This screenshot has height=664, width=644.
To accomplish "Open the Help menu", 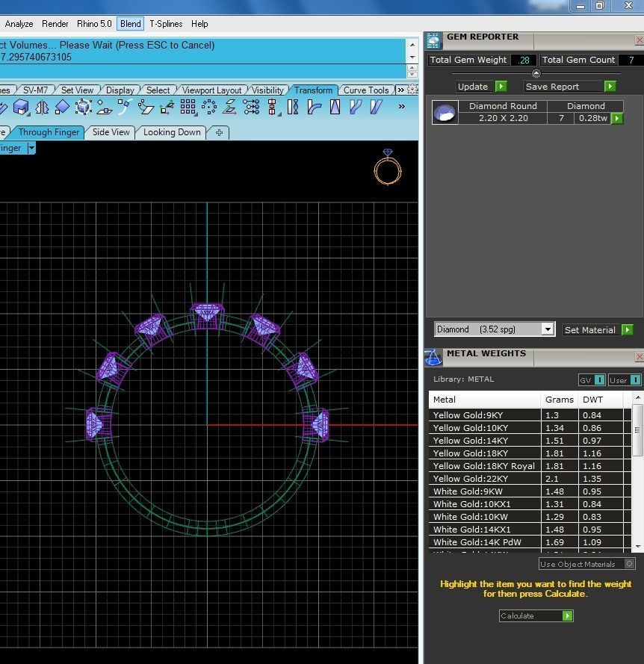I will click(x=199, y=24).
